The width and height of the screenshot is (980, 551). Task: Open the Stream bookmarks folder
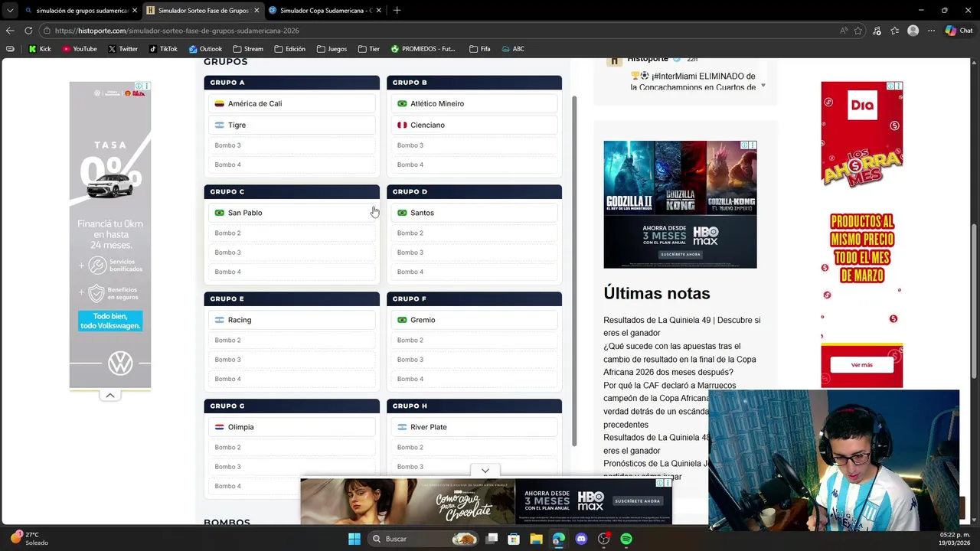click(x=248, y=49)
